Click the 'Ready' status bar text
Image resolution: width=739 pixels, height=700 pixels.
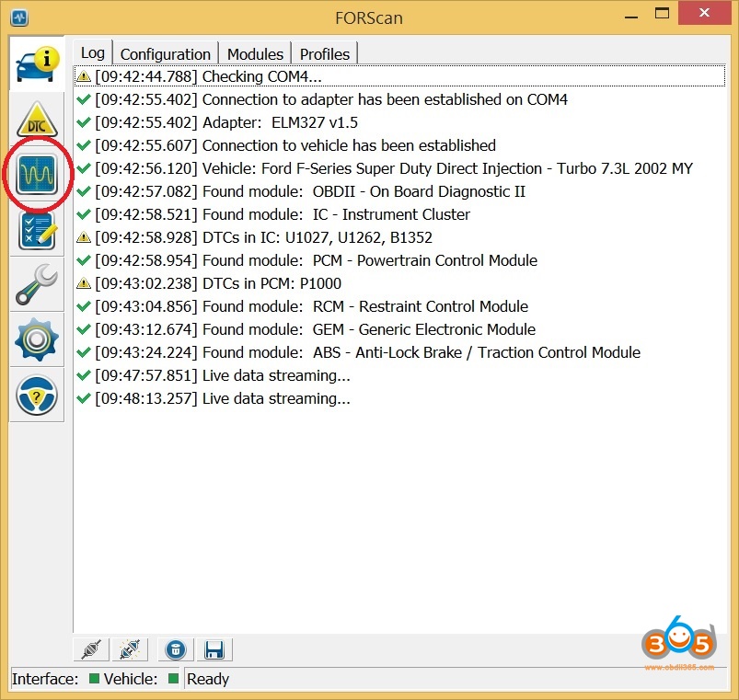click(208, 679)
